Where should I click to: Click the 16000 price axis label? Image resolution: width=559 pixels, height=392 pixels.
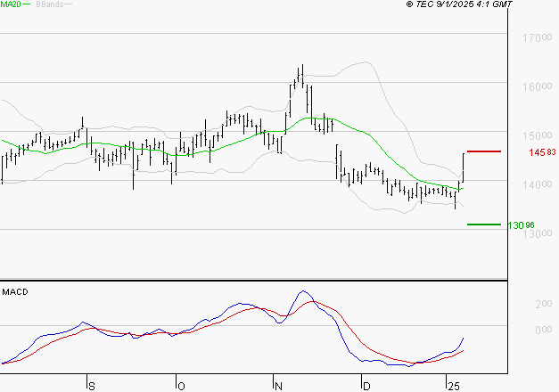point(538,86)
